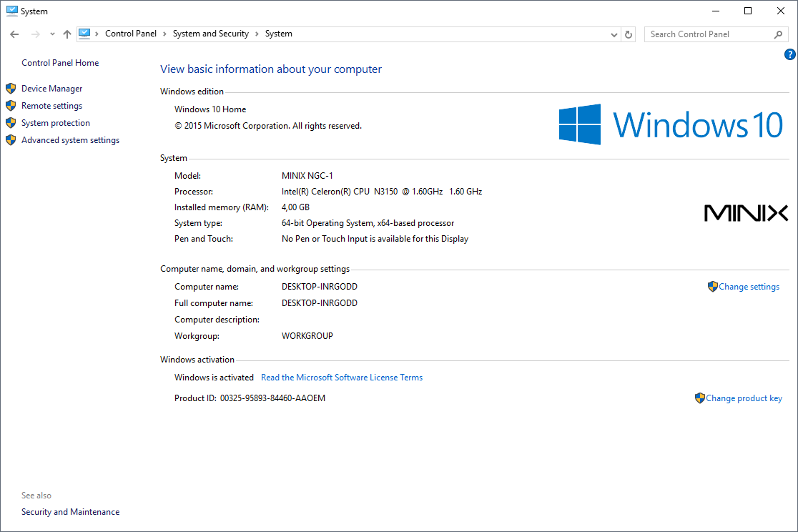
Task: Click the MINIX manufacturer logo
Action: 746,213
